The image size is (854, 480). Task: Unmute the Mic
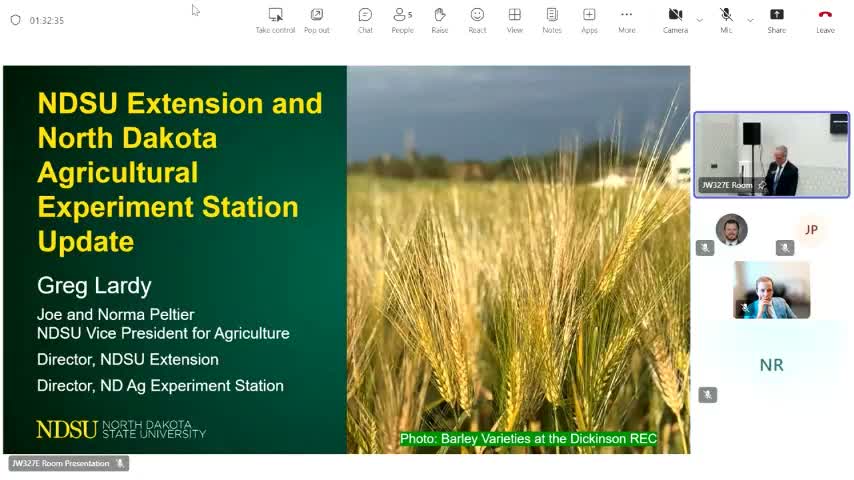pos(726,19)
